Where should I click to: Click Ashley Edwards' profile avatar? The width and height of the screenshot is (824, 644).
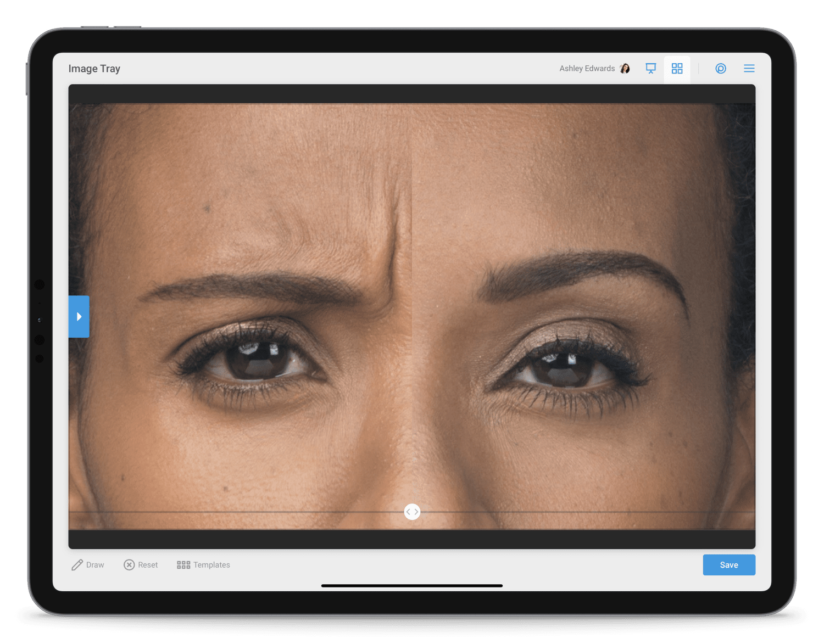tap(625, 68)
